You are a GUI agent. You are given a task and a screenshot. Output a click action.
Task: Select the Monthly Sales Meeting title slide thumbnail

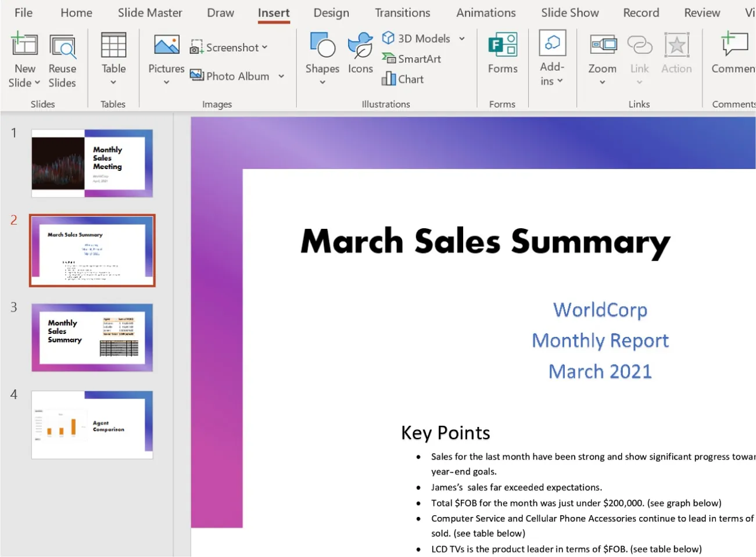click(x=92, y=163)
